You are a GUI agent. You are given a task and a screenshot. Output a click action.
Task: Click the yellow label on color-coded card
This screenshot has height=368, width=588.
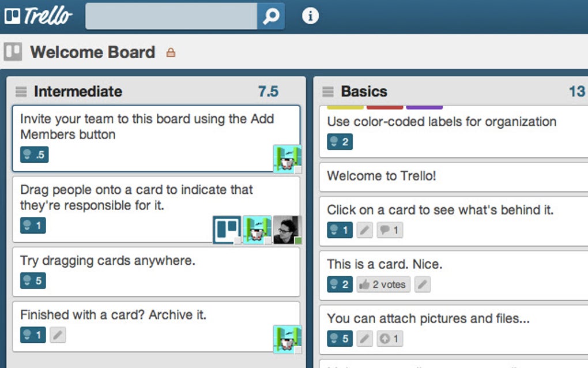point(345,107)
